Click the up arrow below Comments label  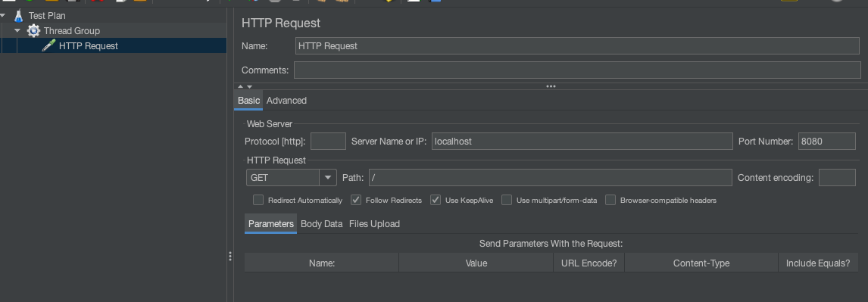[x=241, y=86]
